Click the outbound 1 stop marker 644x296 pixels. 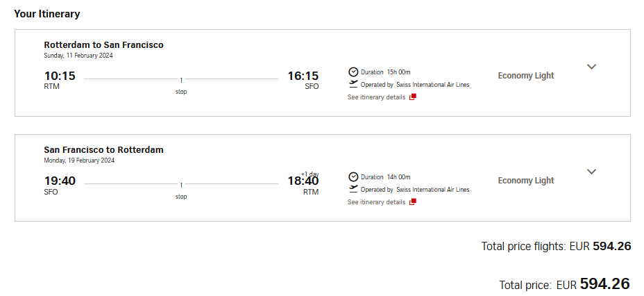tap(181, 85)
